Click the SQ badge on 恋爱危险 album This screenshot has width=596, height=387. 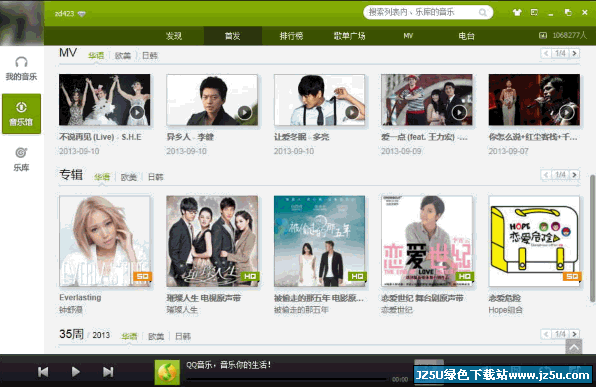point(572,276)
